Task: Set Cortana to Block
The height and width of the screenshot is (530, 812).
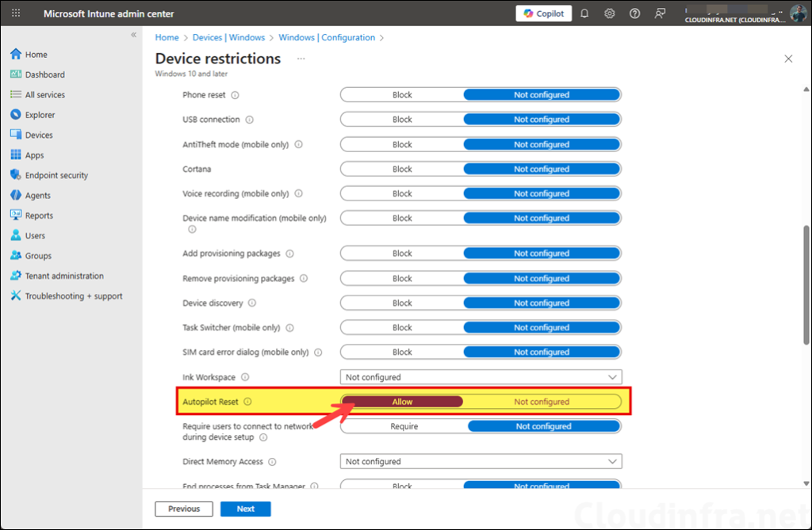Action: pos(402,168)
